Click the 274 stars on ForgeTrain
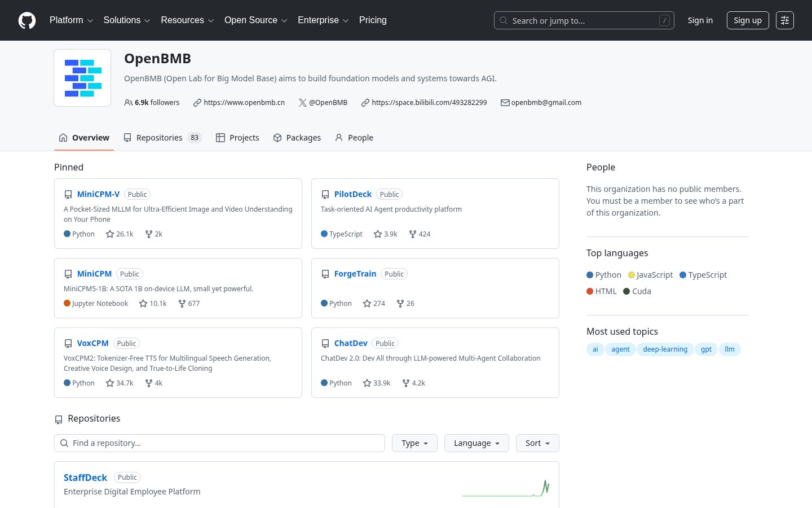Screen dimensions: 812x508 point(374,303)
